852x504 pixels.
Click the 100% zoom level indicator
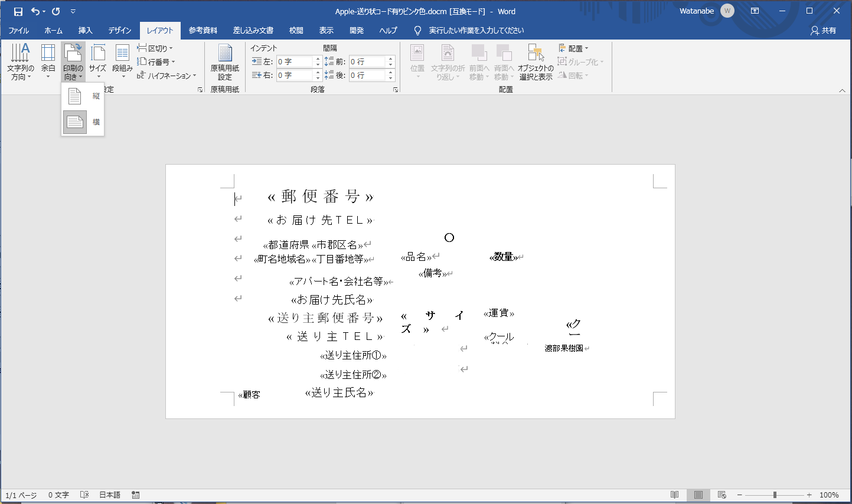tap(829, 495)
